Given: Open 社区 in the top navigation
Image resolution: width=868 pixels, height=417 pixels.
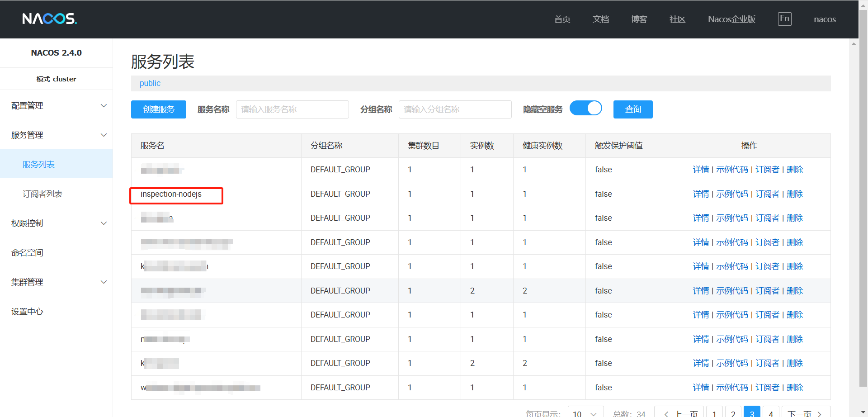Looking at the screenshot, I should [678, 19].
